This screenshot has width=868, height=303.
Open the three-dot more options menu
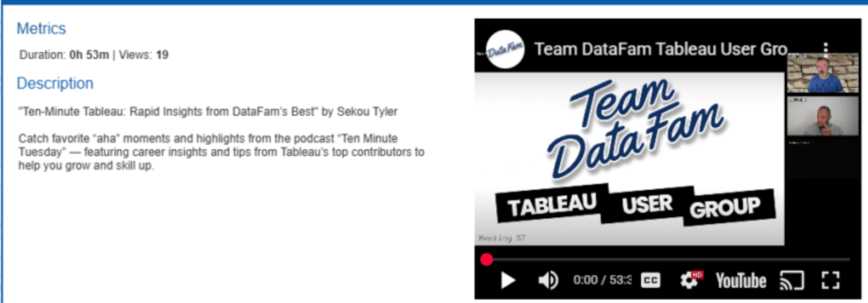826,49
